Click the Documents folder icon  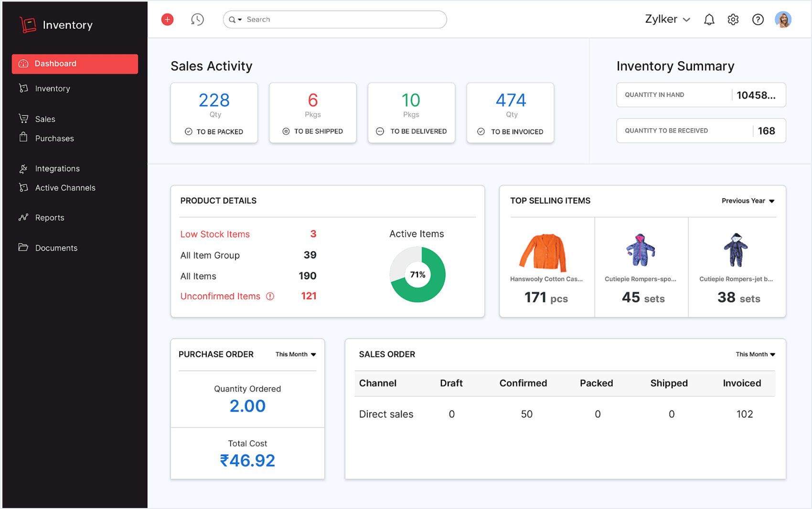pos(23,248)
